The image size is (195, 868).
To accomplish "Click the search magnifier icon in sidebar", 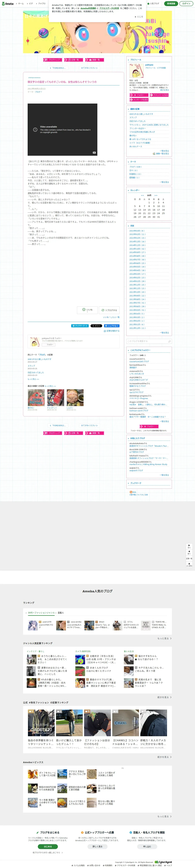I will (x=169, y=341).
